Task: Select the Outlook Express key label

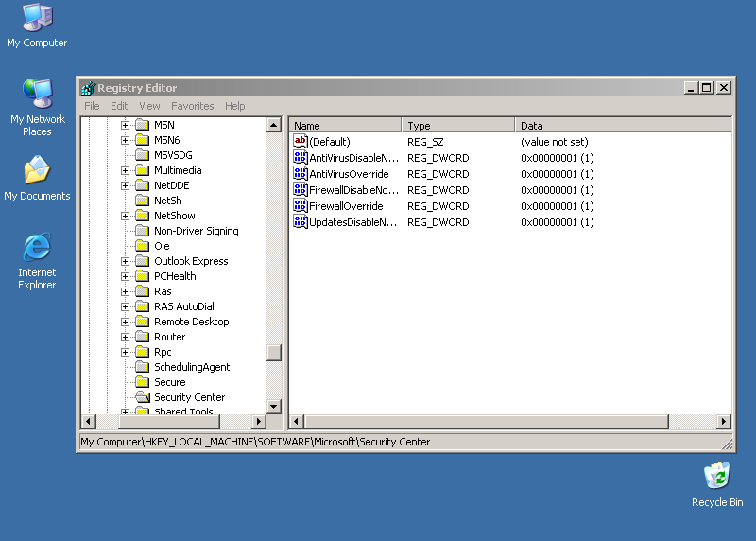Action: click(191, 261)
